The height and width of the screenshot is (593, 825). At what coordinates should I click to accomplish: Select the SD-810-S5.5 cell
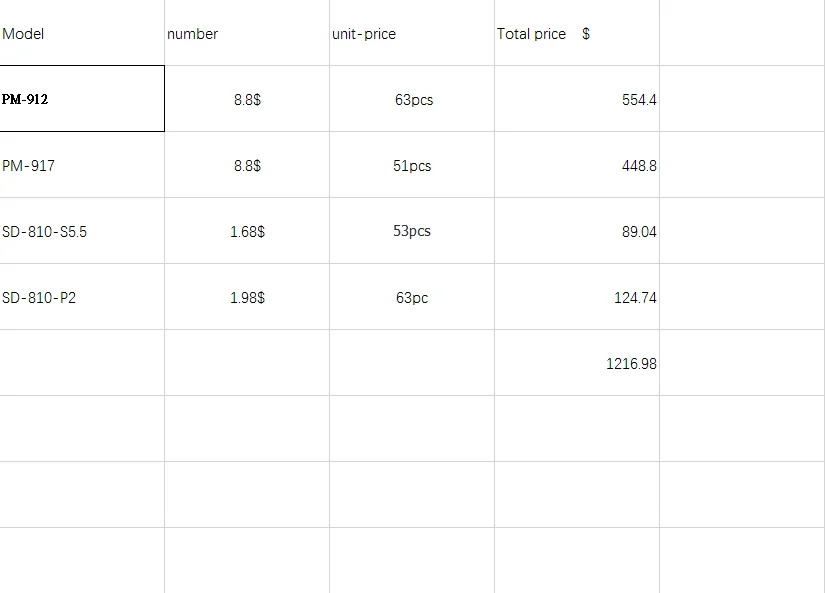click(82, 231)
